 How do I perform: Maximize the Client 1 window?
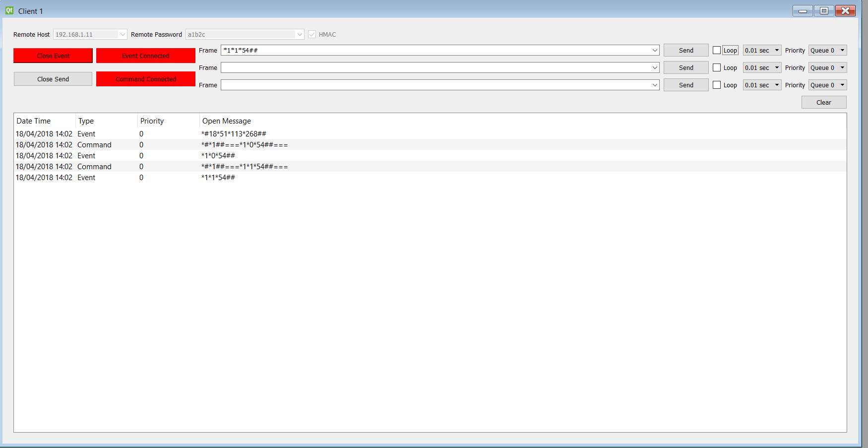(824, 10)
